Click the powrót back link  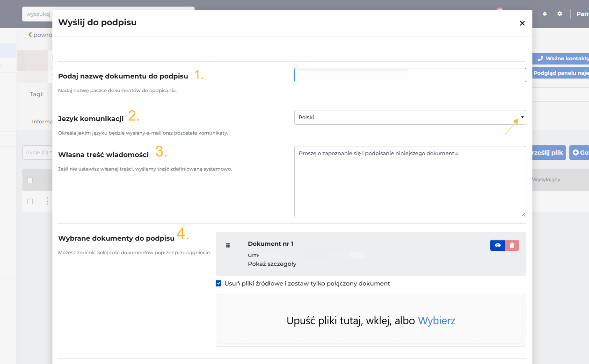(x=40, y=35)
